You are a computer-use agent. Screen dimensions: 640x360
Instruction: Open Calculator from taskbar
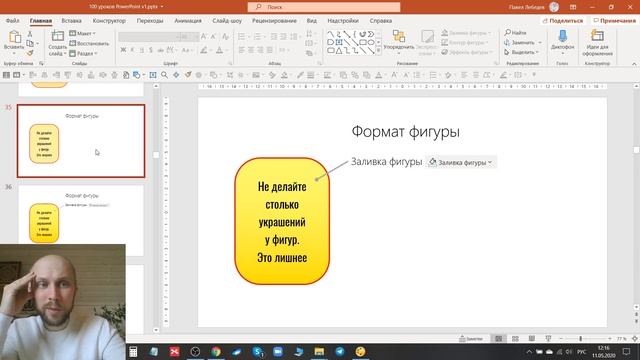(133, 351)
